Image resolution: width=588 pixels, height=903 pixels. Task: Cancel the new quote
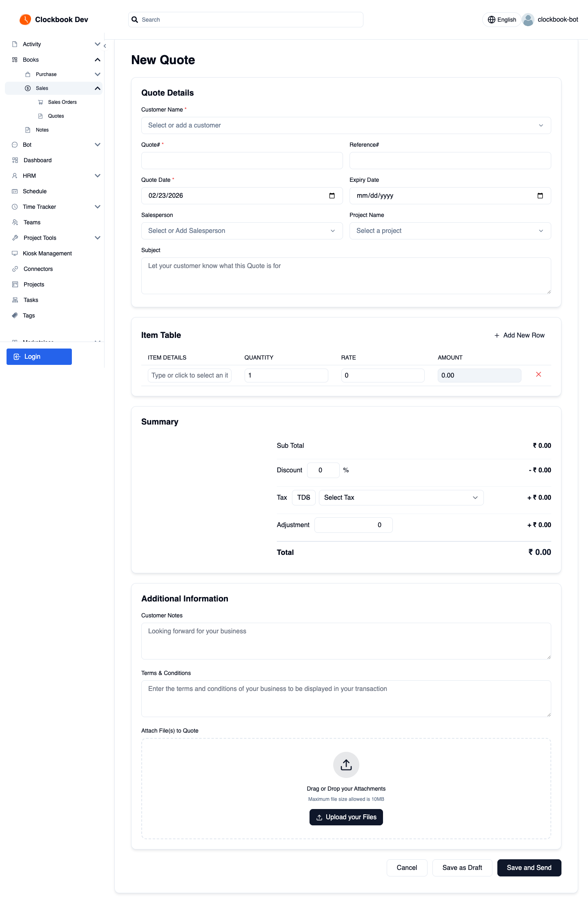click(x=407, y=868)
